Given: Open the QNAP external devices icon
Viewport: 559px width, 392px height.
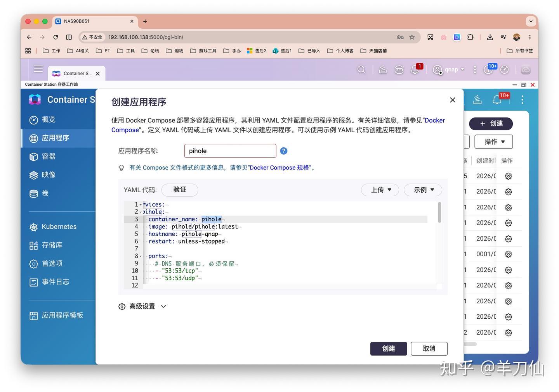Looking at the screenshot, I should coord(399,70).
